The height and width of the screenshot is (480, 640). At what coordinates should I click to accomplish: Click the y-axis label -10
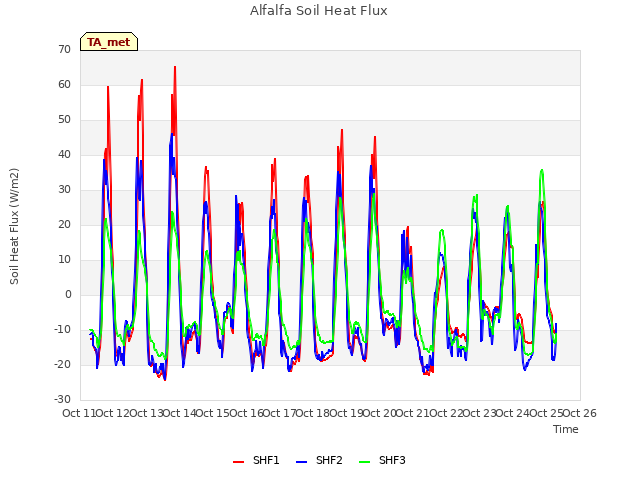point(63,329)
